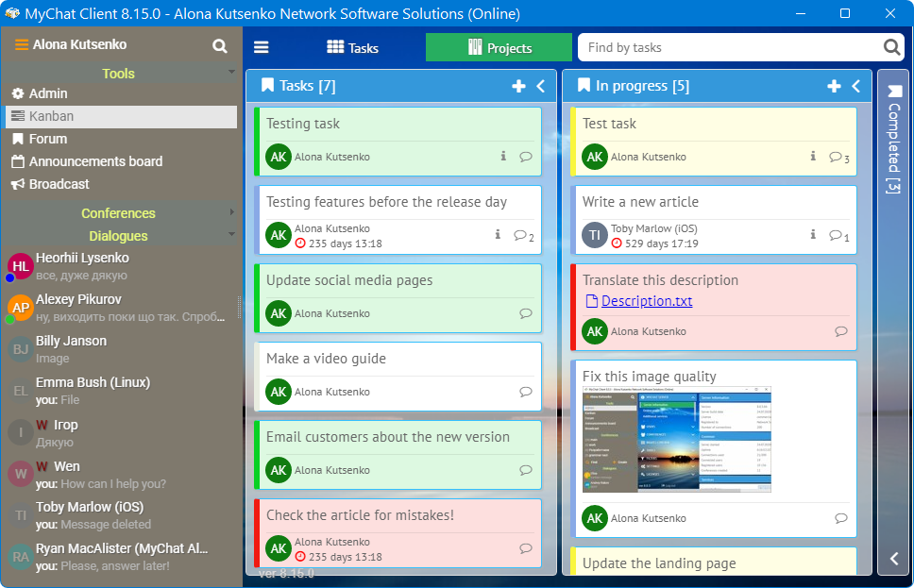Open the sidebar search magnifier icon

tap(220, 43)
